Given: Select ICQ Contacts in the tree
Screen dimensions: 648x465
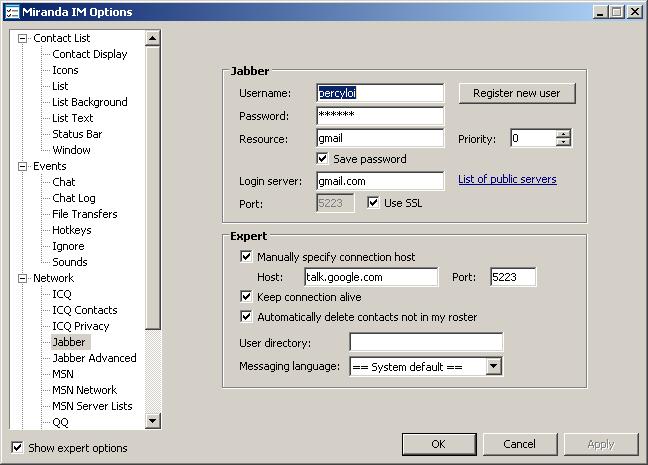Looking at the screenshot, I should pyautogui.click(x=85, y=310).
